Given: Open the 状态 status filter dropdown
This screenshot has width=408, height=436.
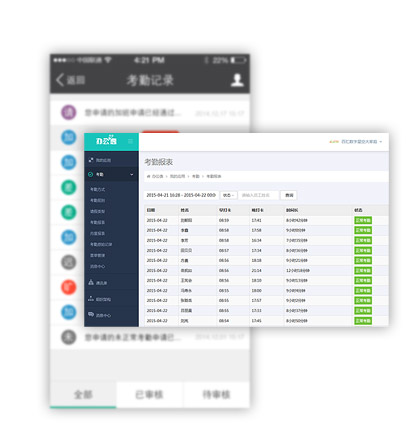Looking at the screenshot, I should pyautogui.click(x=228, y=195).
